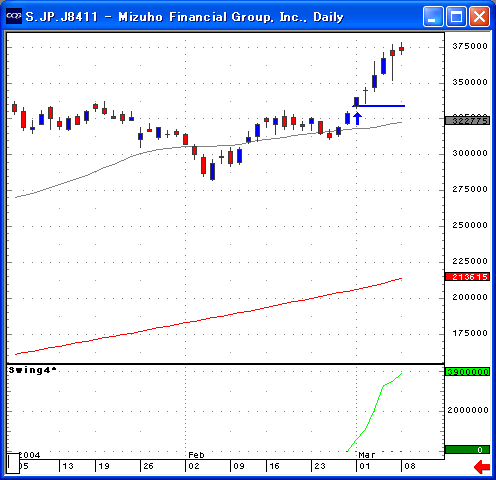Click the 275000 price axis label
Screen dimensions: 496x480
tap(470, 189)
